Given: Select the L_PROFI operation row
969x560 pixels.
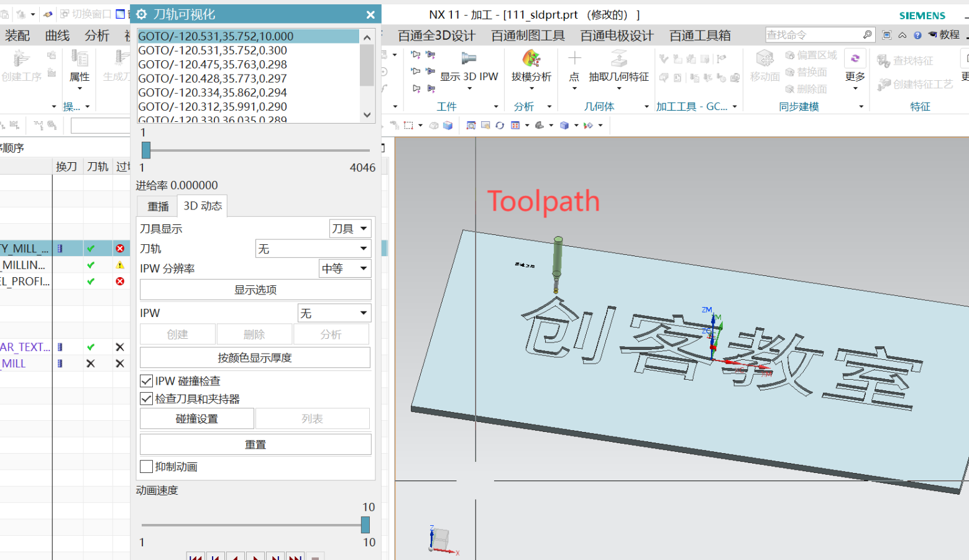Looking at the screenshot, I should coord(65,282).
